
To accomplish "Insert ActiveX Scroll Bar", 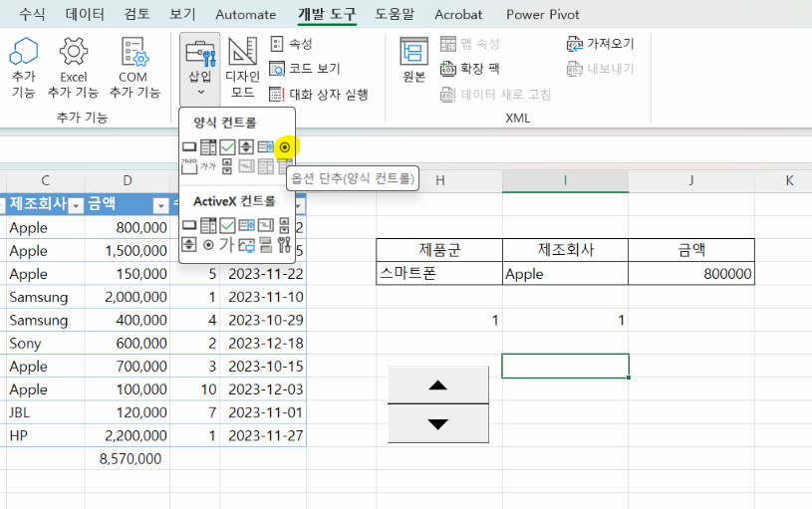I will point(284,225).
